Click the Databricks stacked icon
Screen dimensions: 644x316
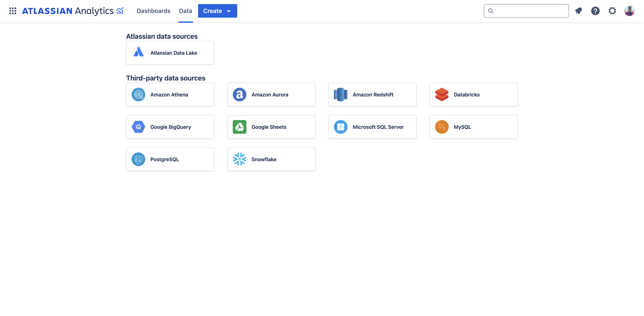(442, 95)
